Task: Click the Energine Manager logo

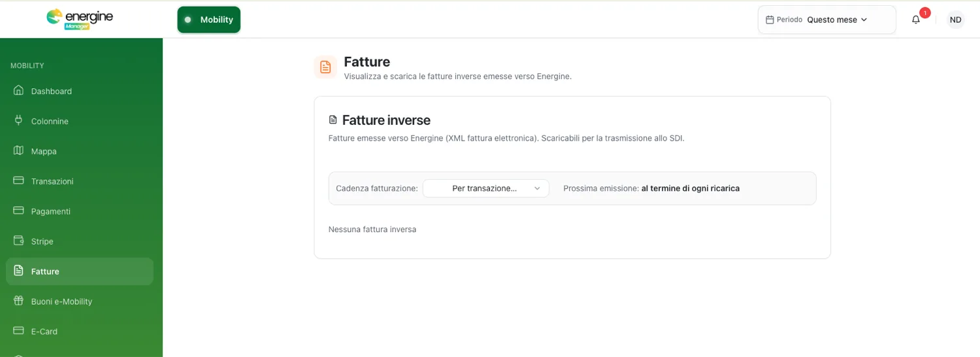Action: point(80,19)
